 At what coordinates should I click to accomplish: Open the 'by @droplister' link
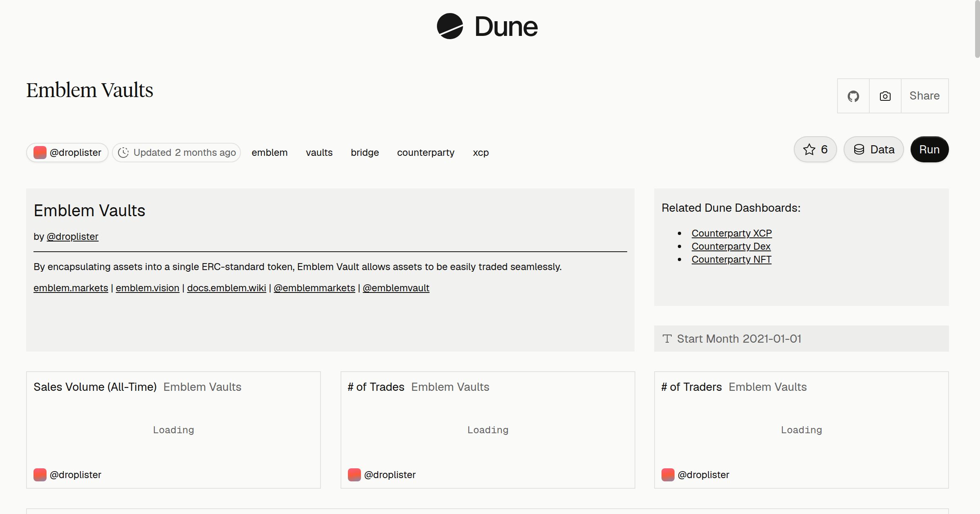pos(72,237)
